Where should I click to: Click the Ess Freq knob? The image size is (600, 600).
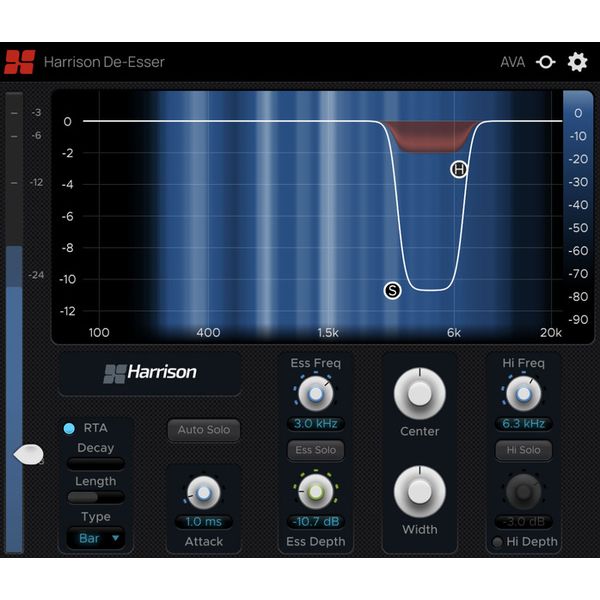[x=316, y=394]
